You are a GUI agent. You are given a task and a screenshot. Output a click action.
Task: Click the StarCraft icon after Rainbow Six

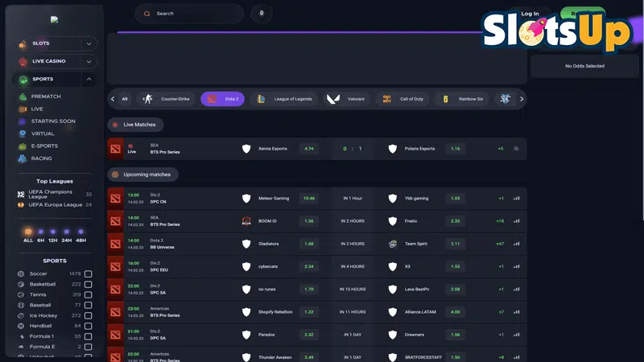[x=506, y=98]
